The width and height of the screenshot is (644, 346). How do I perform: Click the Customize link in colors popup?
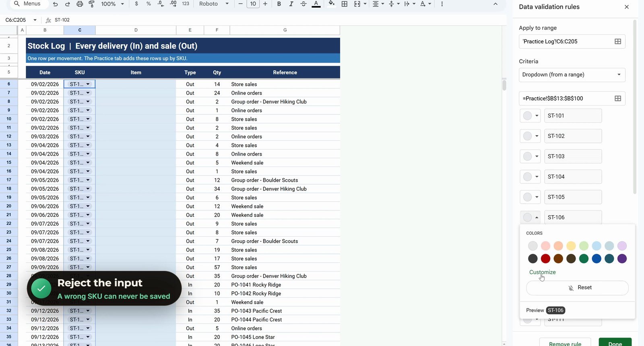point(542,272)
